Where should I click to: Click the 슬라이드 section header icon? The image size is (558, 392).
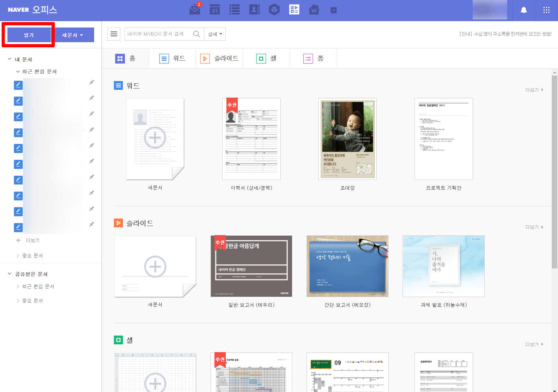[118, 223]
